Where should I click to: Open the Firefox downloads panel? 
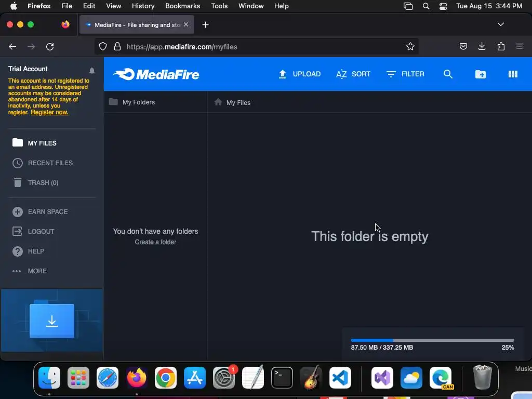(482, 46)
